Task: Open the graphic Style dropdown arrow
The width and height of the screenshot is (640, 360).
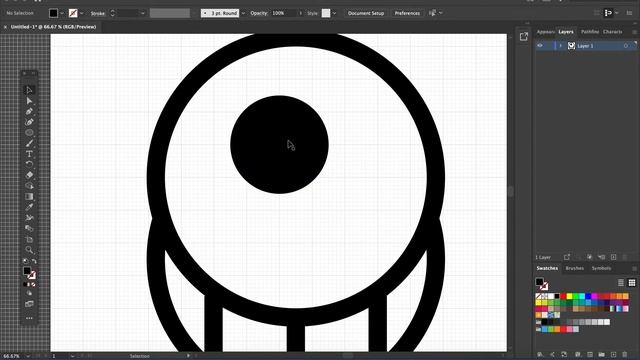Action: tap(334, 13)
